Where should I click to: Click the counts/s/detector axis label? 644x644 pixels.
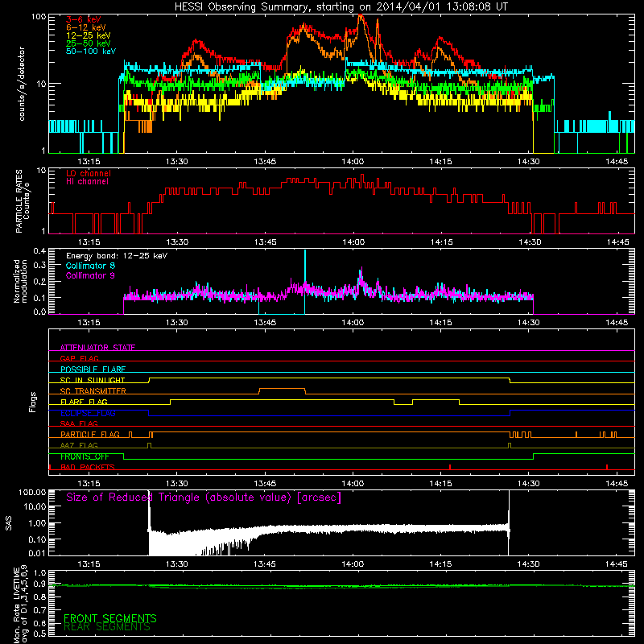(22, 84)
